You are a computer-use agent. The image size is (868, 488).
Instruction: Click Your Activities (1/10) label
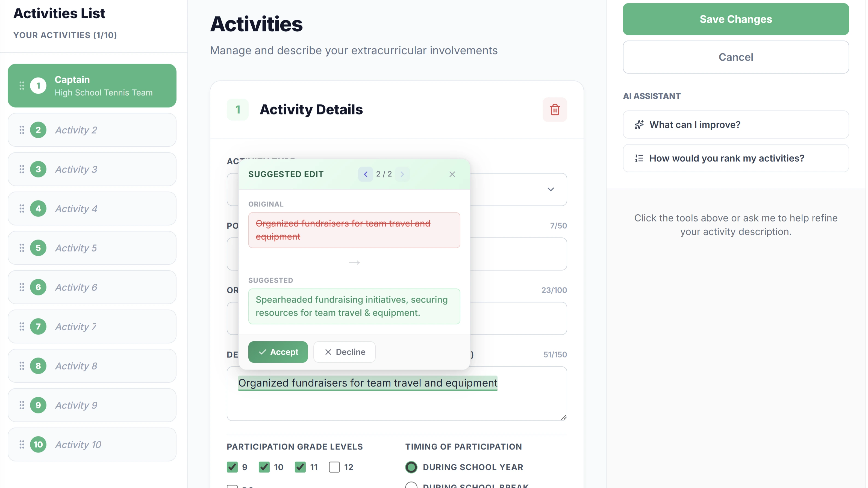(x=65, y=35)
